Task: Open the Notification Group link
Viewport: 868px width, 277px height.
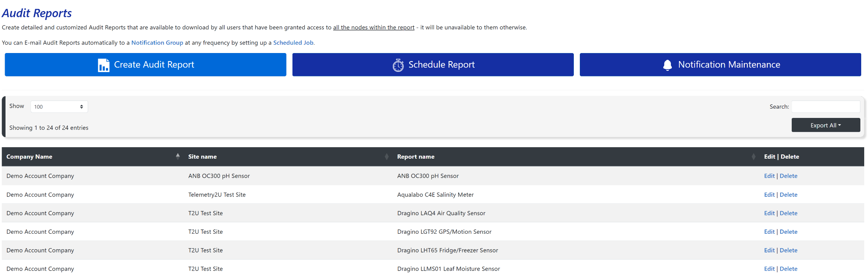Action: [157, 43]
